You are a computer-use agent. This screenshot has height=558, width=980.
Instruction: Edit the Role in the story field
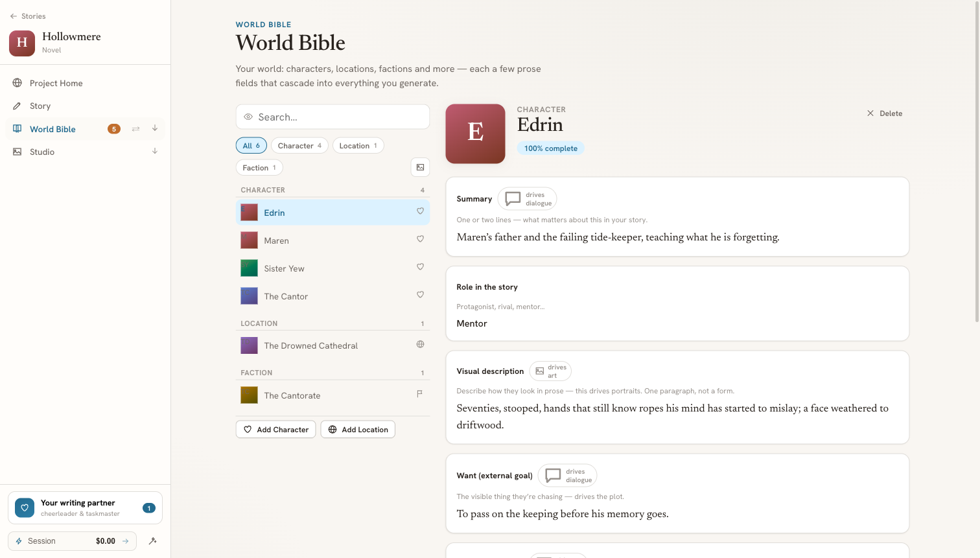pyautogui.click(x=677, y=323)
